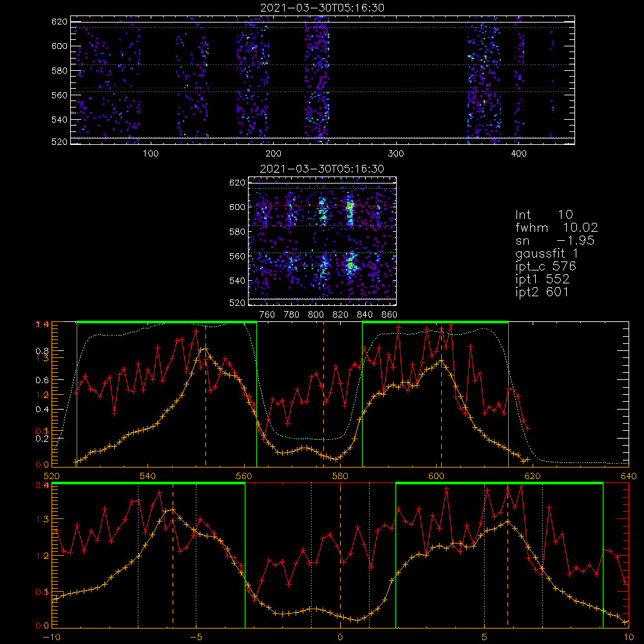
Task: Click x-axis label 300 on top spectrogram
Action: point(396,154)
